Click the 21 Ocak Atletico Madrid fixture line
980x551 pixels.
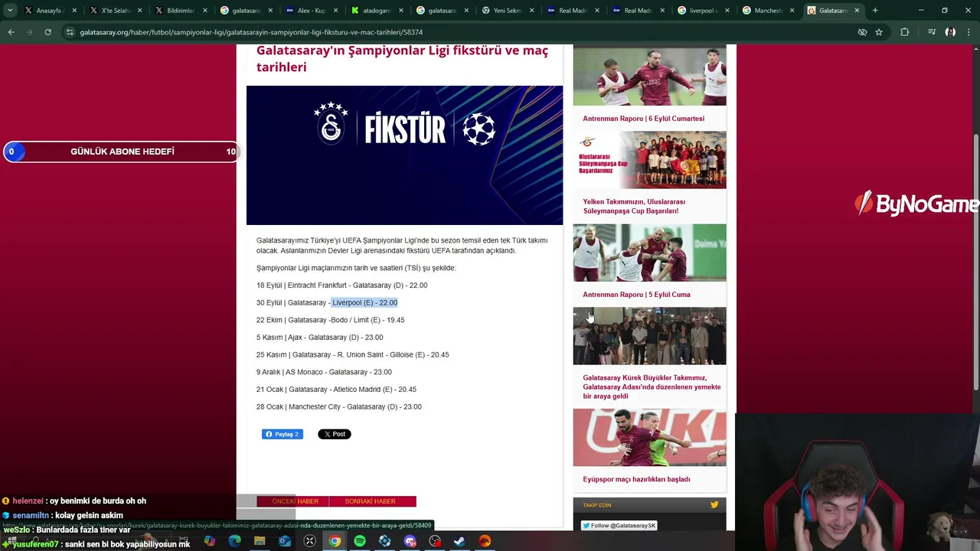pyautogui.click(x=336, y=390)
